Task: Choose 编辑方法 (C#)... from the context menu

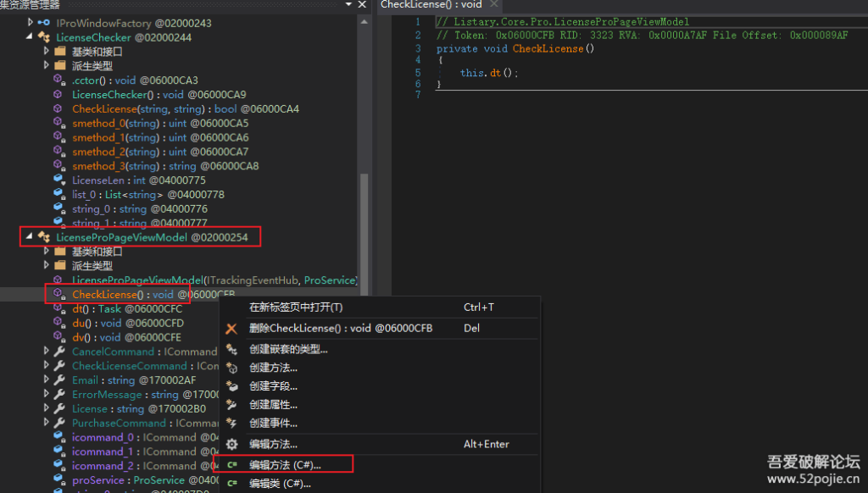Action: (x=285, y=465)
